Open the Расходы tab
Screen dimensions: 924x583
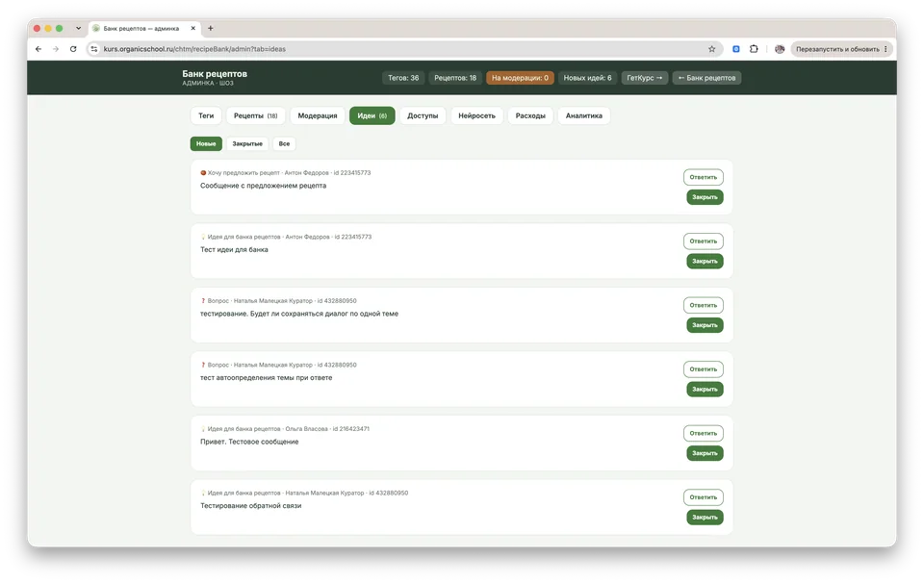click(x=530, y=115)
